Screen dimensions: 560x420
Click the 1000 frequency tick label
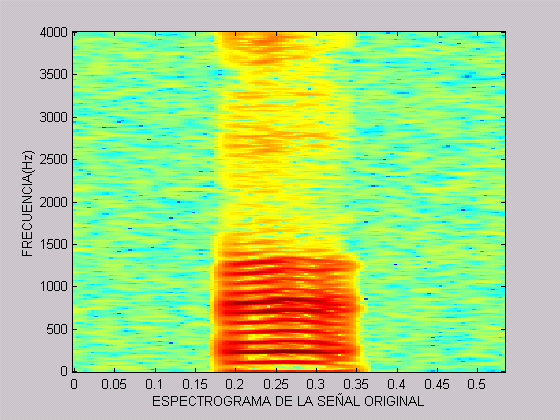click(54, 286)
